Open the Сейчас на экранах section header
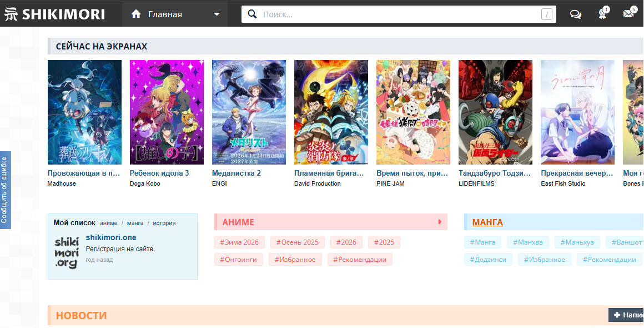This screenshot has height=328, width=644. coord(102,47)
